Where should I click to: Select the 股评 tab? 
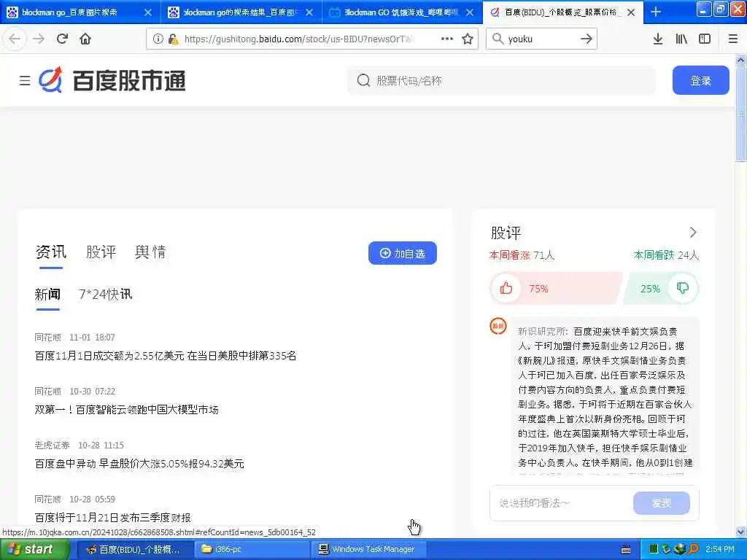[x=101, y=252]
